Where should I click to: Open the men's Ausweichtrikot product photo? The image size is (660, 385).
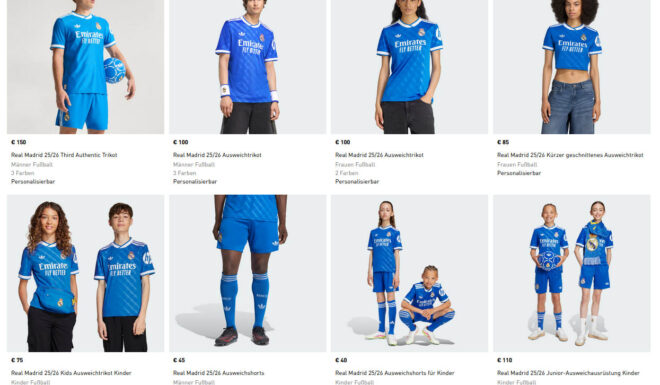248,67
